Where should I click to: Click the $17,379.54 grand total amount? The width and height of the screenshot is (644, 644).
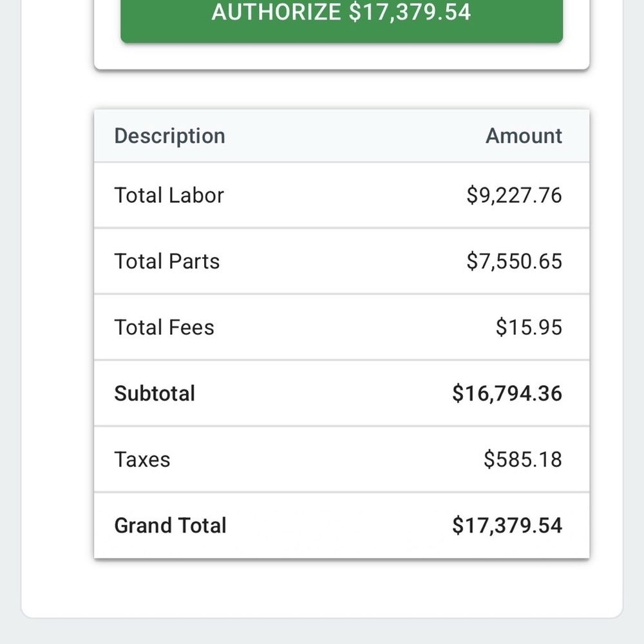(507, 526)
